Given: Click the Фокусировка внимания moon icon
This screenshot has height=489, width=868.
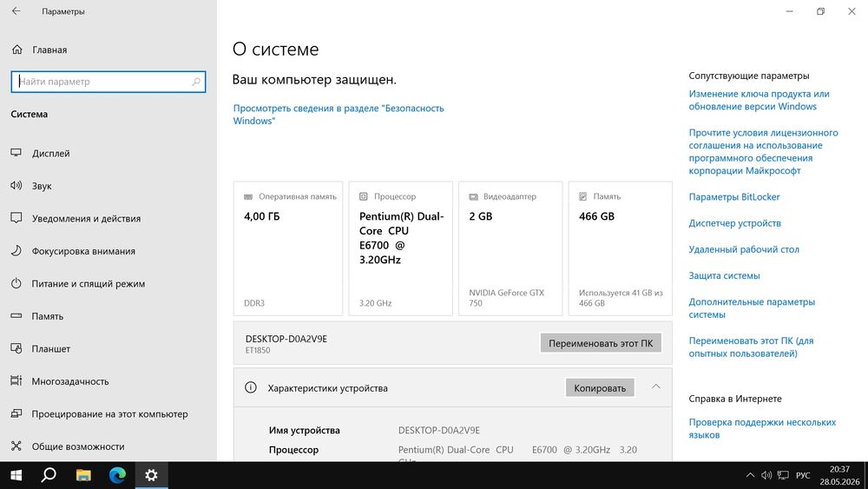Looking at the screenshot, I should tap(16, 251).
